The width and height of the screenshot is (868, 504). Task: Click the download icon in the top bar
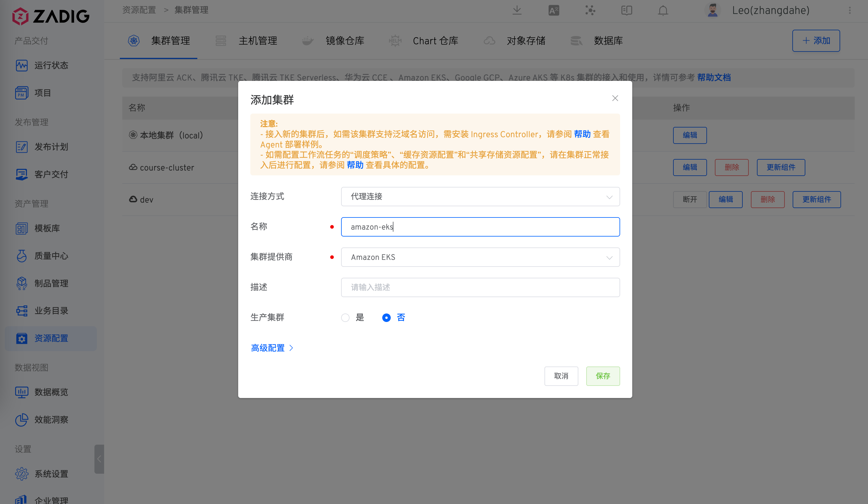(x=517, y=10)
